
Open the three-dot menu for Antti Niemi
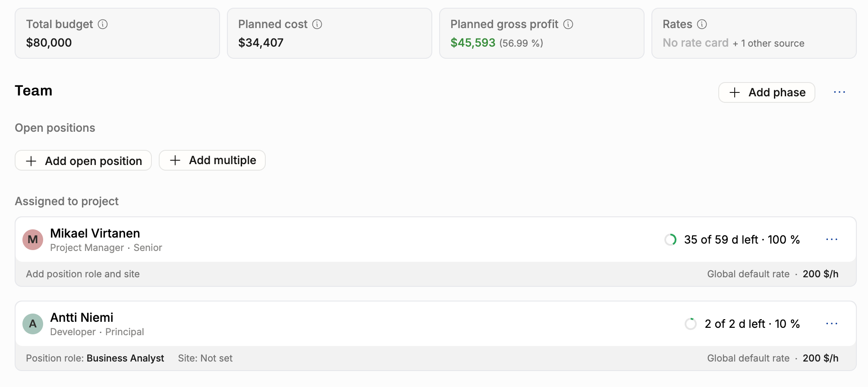832,324
